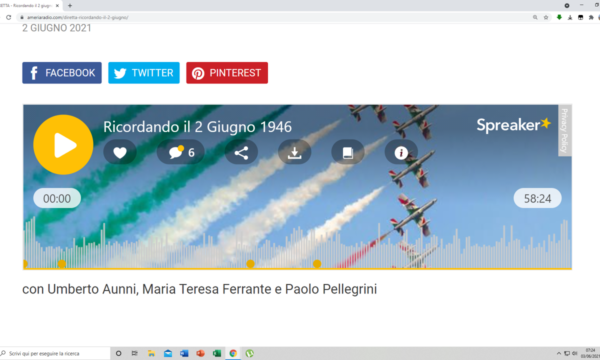
Task: Open the zoom magnifier in the address bar
Action: pos(535,17)
